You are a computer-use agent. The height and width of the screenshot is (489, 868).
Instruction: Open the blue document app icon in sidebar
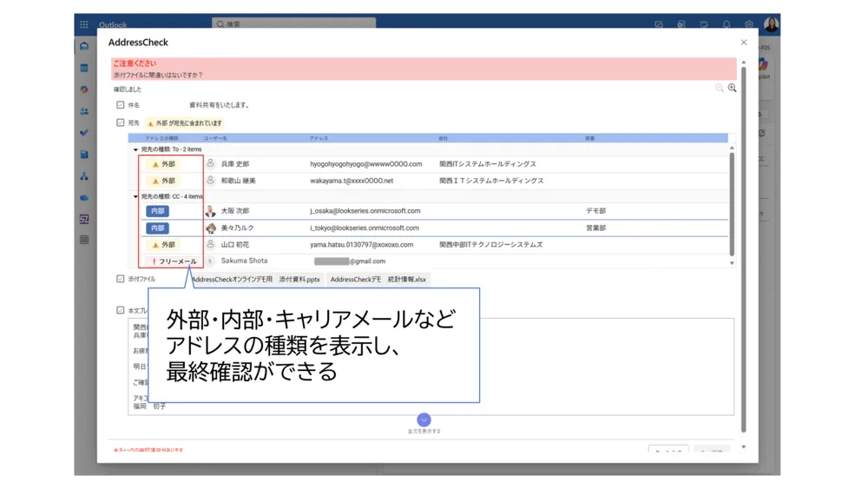84,155
